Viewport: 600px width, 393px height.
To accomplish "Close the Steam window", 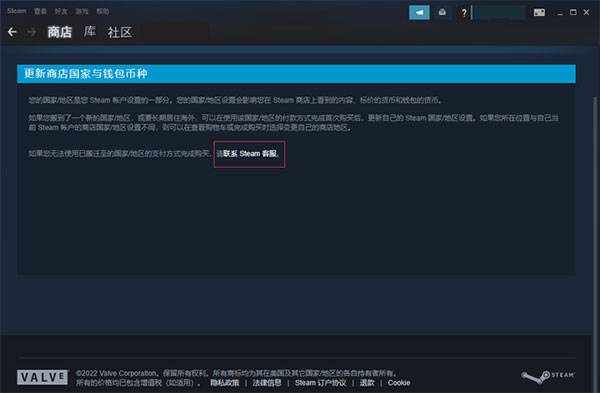I will pyautogui.click(x=586, y=12).
